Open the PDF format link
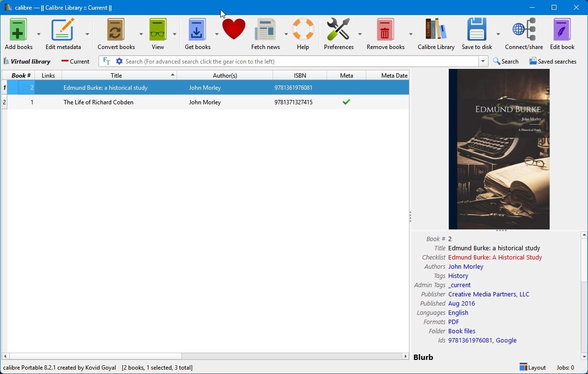The image size is (588, 374). [454, 322]
